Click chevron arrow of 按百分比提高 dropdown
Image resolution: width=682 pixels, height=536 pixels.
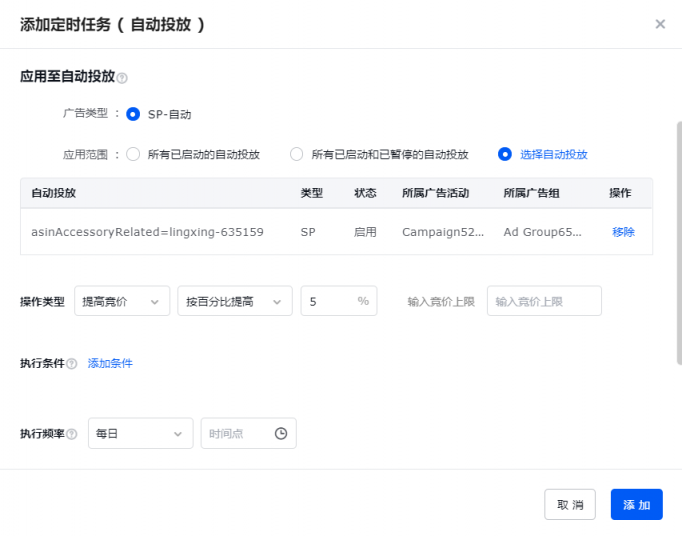277,302
